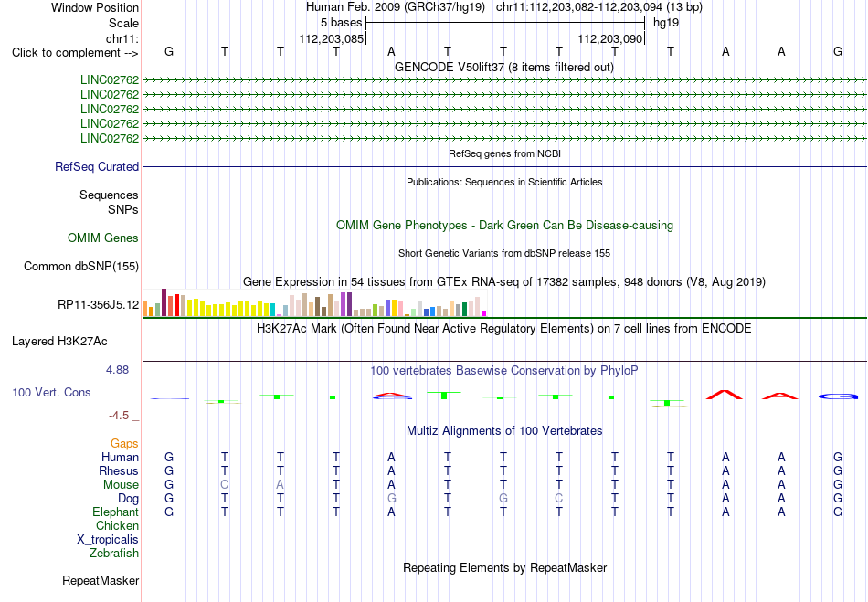
Task: Click the -4.5 PhyloP lower scale value
Action: point(119,415)
